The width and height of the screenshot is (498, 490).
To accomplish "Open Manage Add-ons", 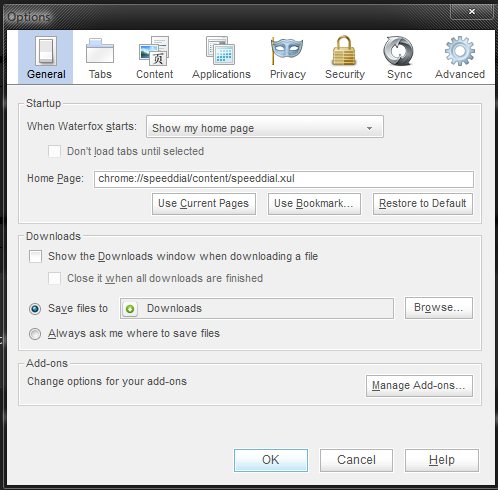I will [419, 386].
